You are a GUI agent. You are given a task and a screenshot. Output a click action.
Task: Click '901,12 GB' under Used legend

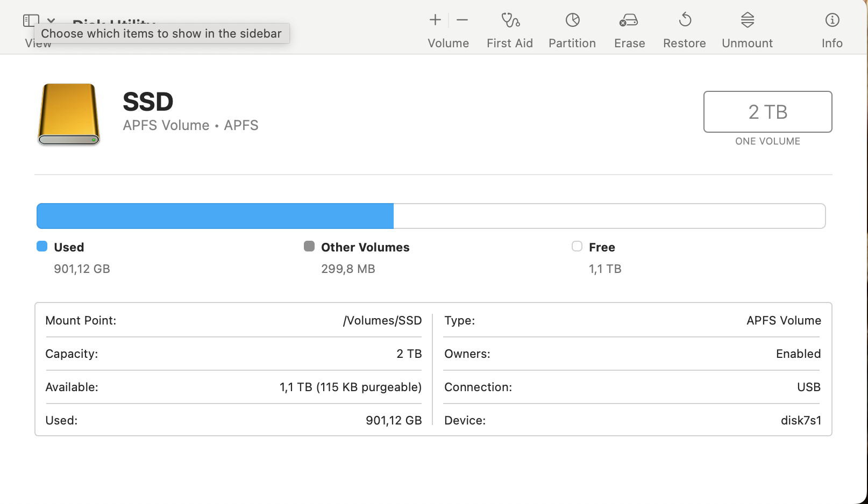coord(82,269)
